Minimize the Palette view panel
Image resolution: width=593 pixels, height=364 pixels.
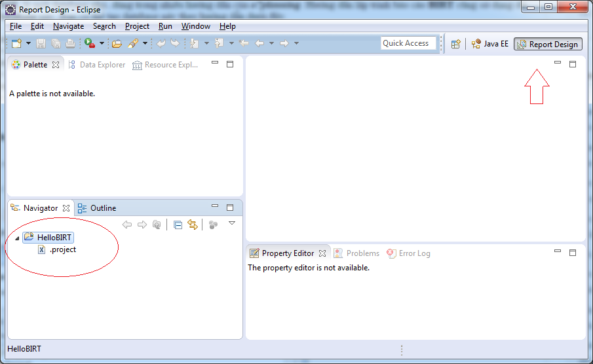pyautogui.click(x=215, y=63)
